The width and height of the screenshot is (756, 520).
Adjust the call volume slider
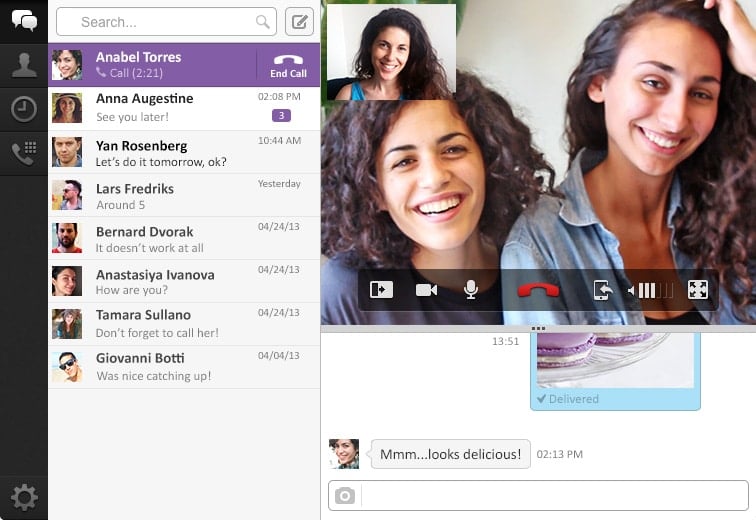[x=654, y=290]
